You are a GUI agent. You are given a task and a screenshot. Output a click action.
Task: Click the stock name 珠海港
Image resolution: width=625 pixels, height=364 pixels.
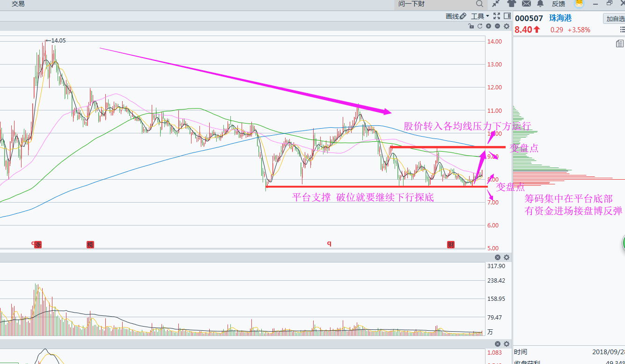[x=560, y=19]
